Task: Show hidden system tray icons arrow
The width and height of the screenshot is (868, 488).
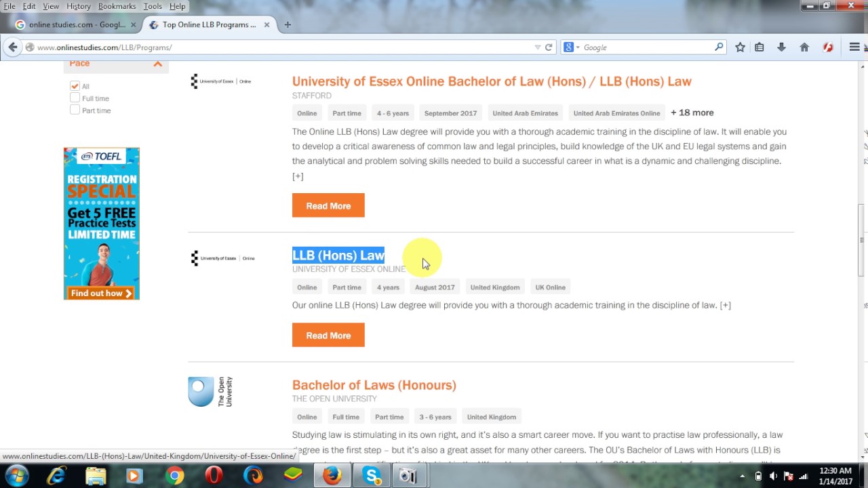Action: 742,476
